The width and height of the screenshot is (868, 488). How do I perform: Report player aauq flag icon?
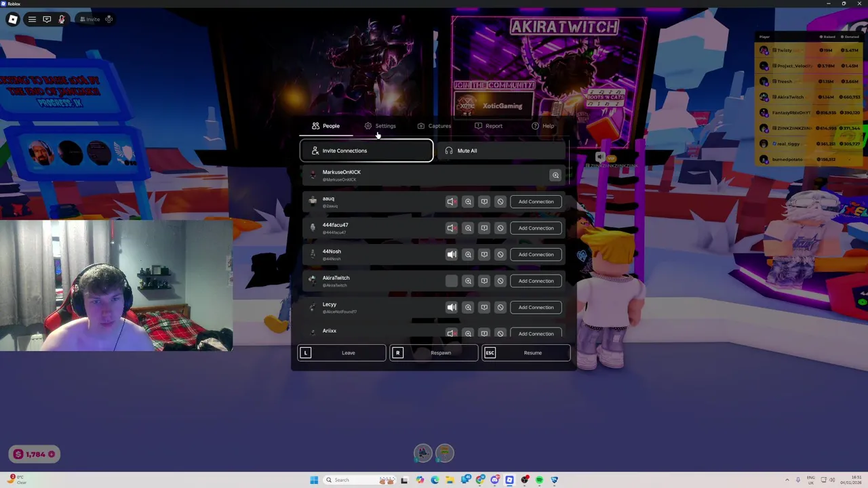(484, 201)
